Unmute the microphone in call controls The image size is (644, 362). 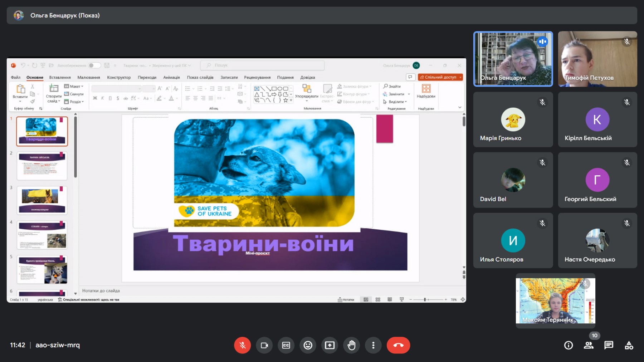point(242,345)
